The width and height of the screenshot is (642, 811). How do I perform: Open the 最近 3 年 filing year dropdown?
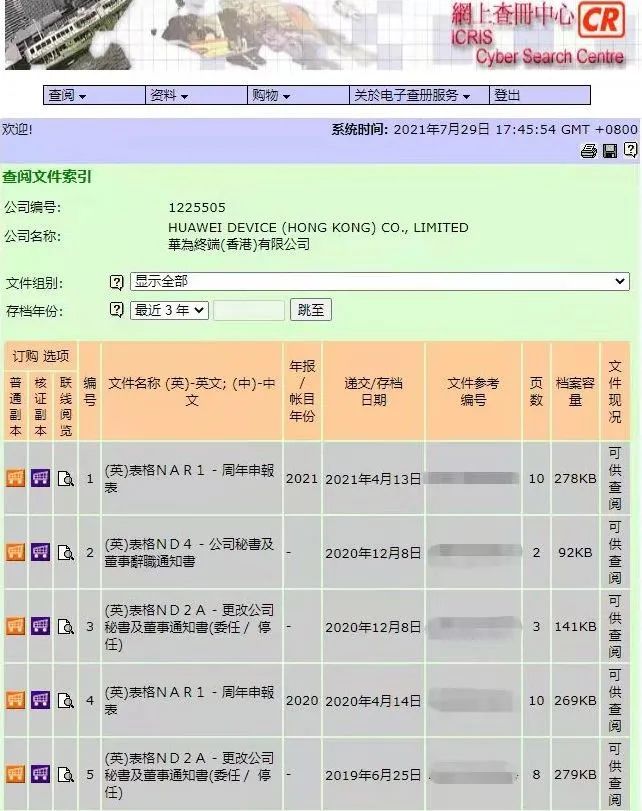point(169,310)
